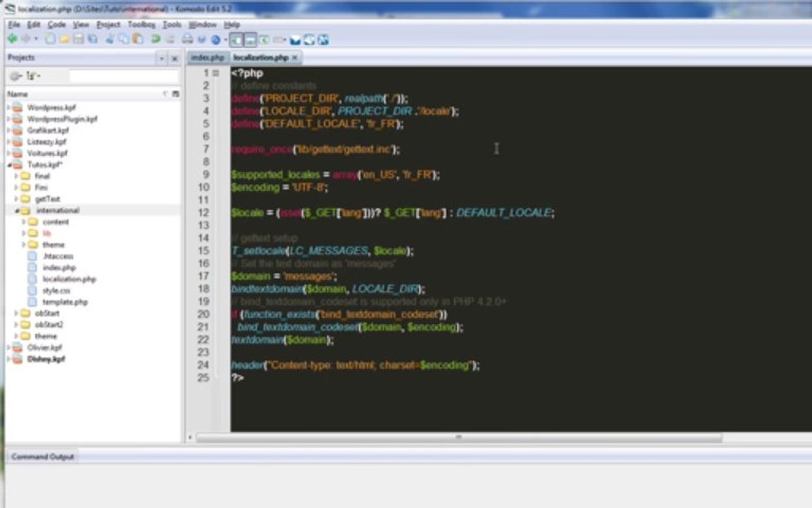This screenshot has height=508, width=812.
Task: Open the Tools menu
Action: tap(172, 25)
